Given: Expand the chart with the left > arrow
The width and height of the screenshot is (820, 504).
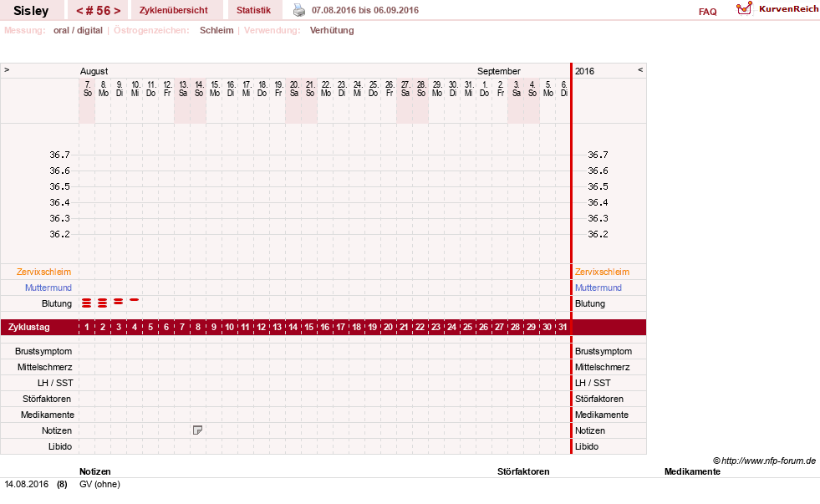Looking at the screenshot, I should point(7,69).
